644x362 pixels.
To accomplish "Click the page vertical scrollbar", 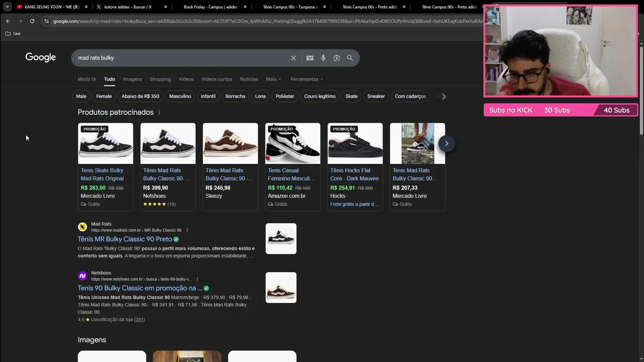I will click(641, 90).
